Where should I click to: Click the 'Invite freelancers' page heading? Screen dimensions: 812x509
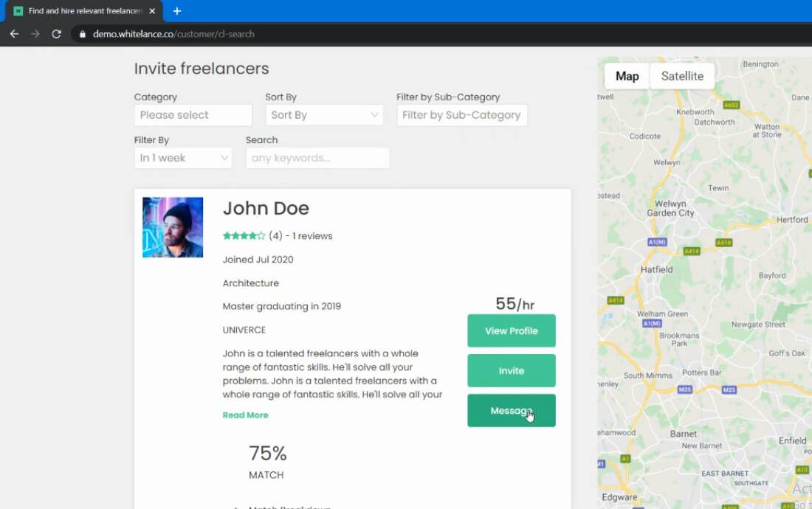202,69
